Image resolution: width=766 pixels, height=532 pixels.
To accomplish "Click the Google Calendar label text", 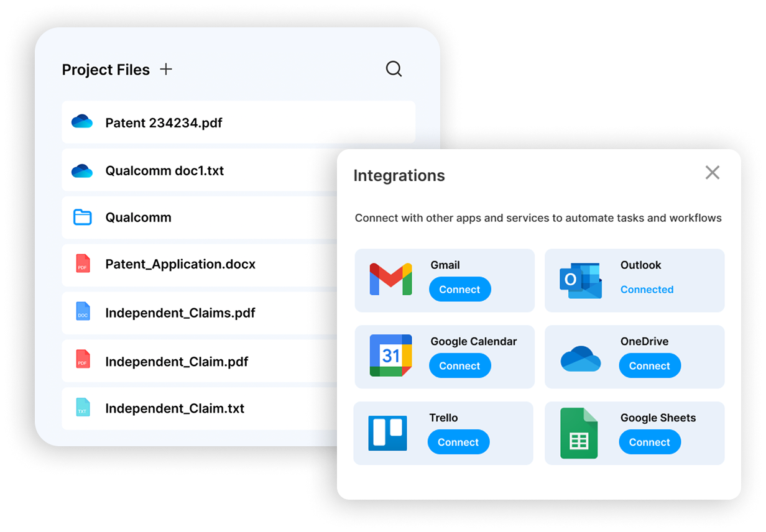I will click(474, 341).
